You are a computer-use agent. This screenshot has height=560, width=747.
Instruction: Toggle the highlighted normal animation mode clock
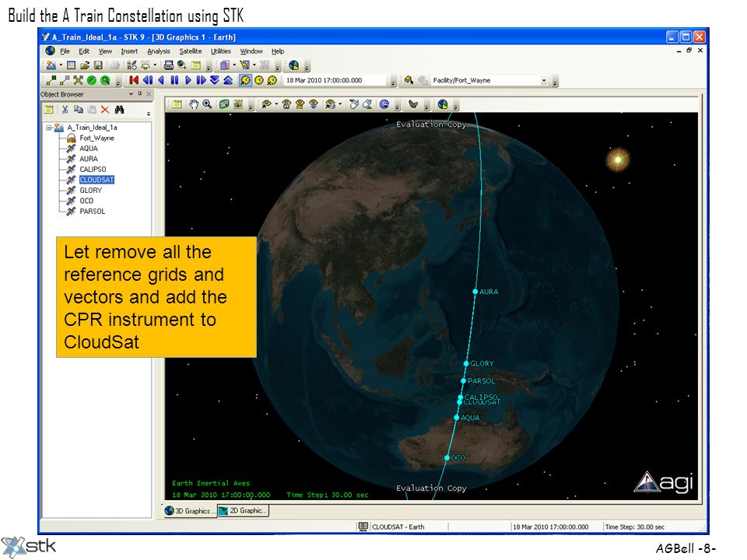point(245,80)
